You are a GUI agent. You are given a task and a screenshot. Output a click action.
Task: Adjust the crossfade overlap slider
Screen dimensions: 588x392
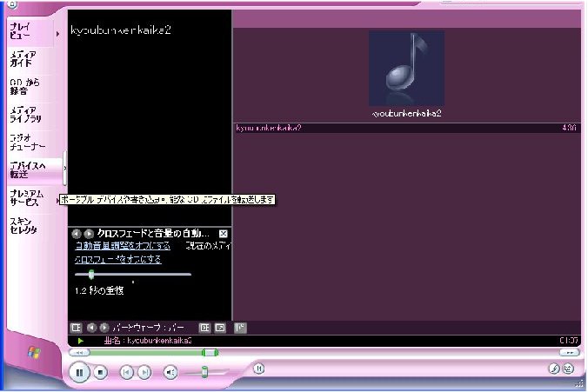pos(91,275)
